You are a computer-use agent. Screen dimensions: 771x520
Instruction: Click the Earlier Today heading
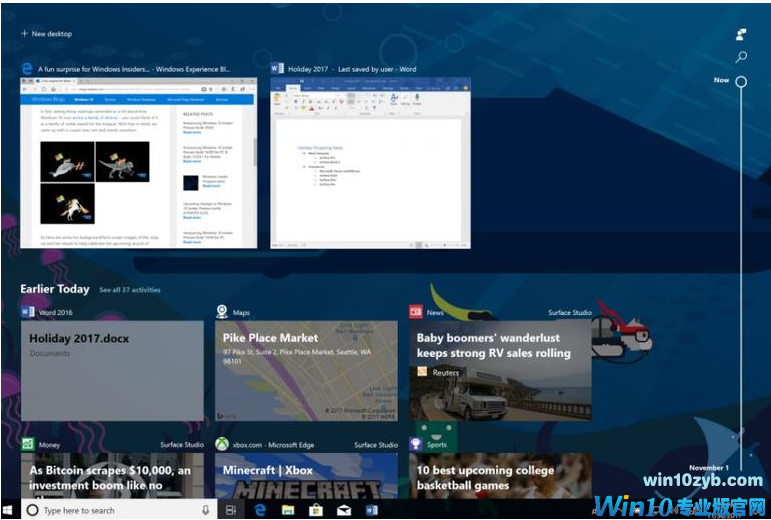(x=55, y=289)
